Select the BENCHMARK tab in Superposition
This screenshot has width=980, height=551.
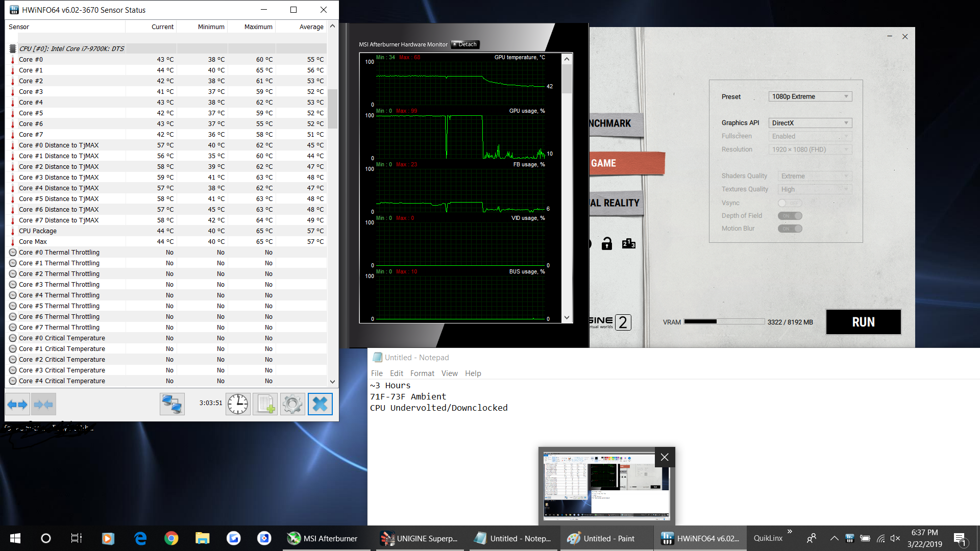point(616,124)
